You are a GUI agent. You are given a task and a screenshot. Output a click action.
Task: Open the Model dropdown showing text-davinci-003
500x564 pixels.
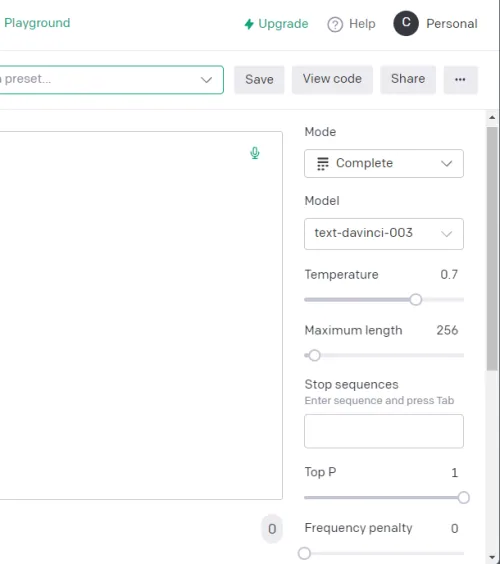[384, 234]
